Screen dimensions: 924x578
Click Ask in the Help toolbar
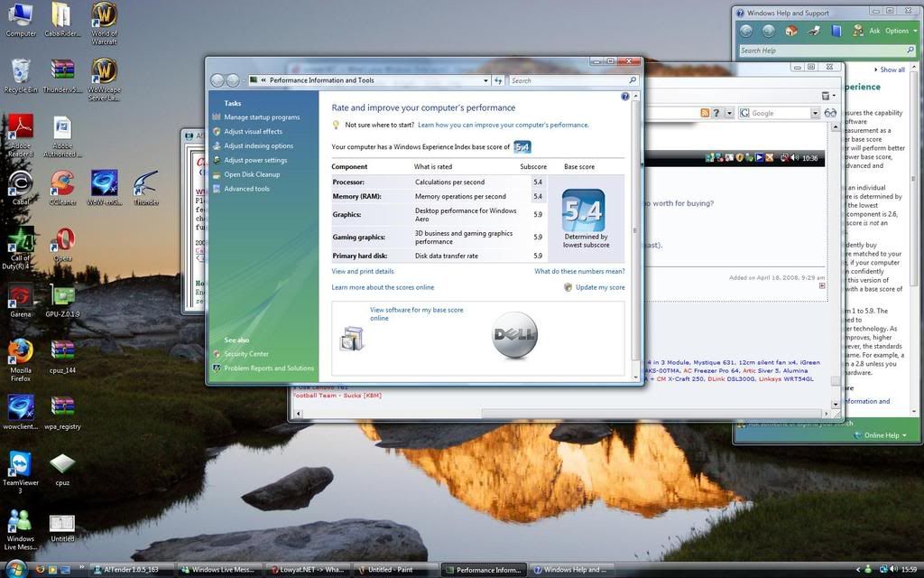[x=873, y=30]
